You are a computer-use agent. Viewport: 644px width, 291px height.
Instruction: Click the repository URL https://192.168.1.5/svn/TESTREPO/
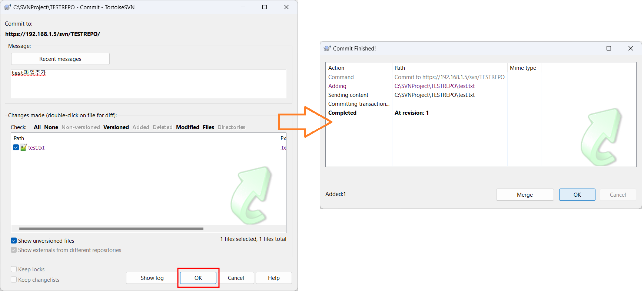click(53, 34)
